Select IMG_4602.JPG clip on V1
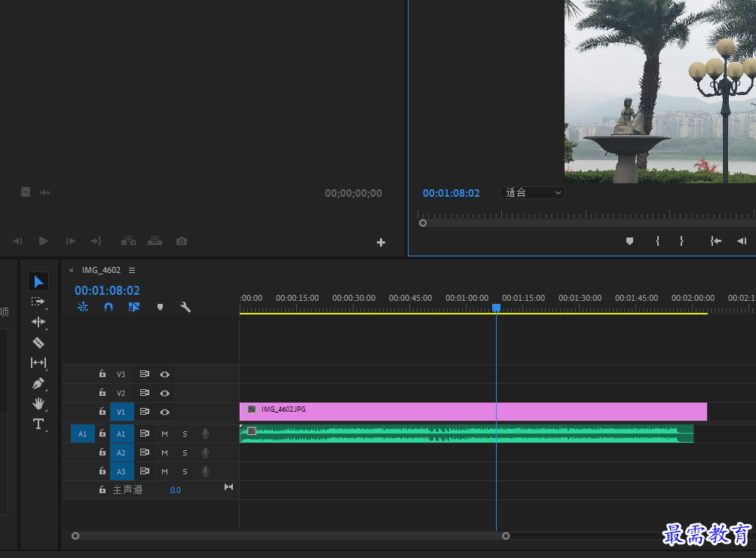The height and width of the screenshot is (558, 756). pyautogui.click(x=473, y=412)
